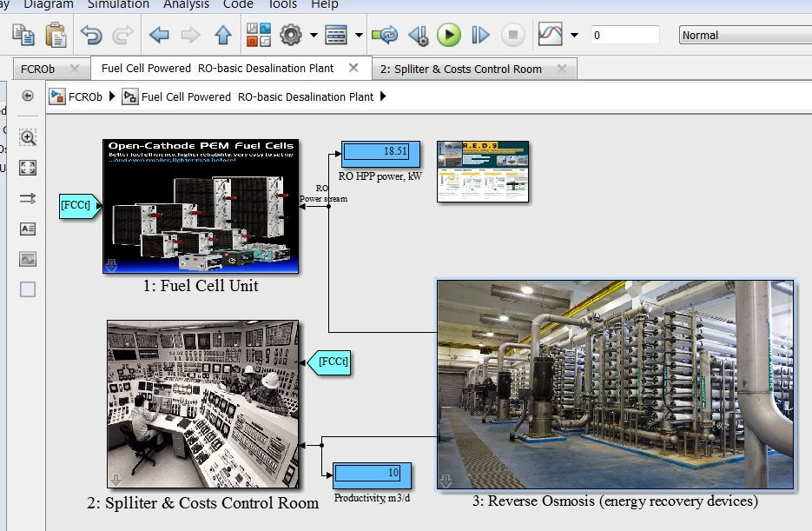Screen dimensions: 812x531
Task: Click the Paste clipboard icon
Action: 56,36
